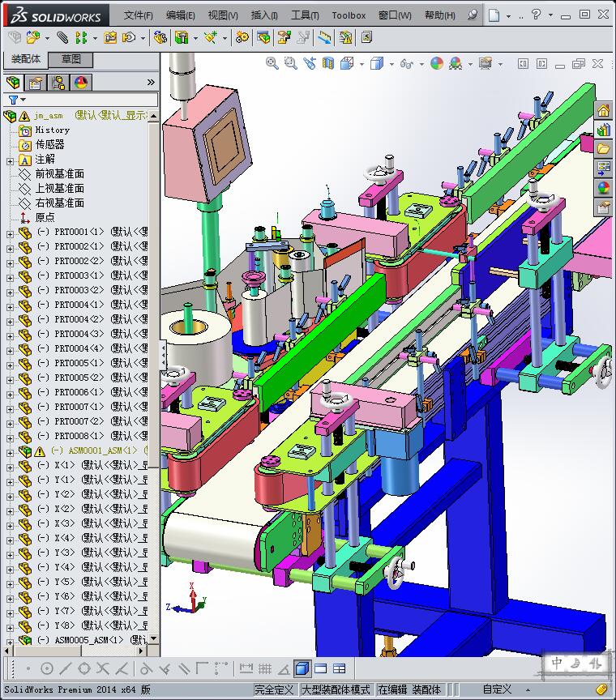Open the Toolbox menu

coord(349,15)
